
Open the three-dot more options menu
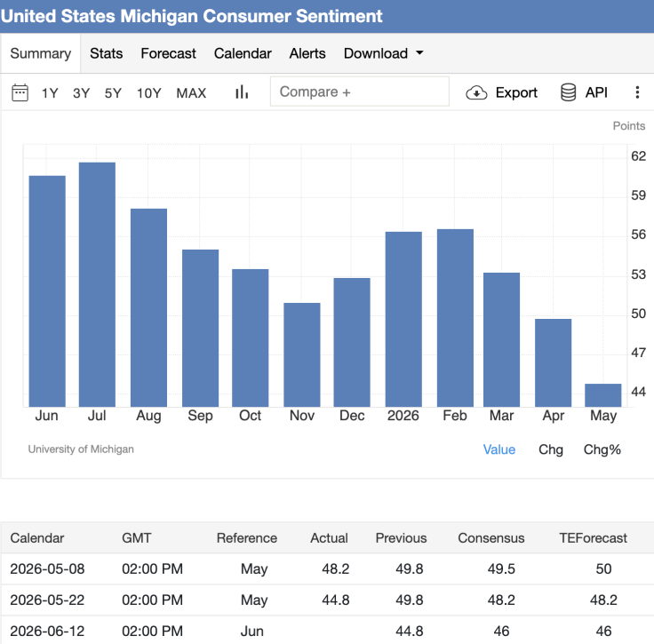click(637, 92)
